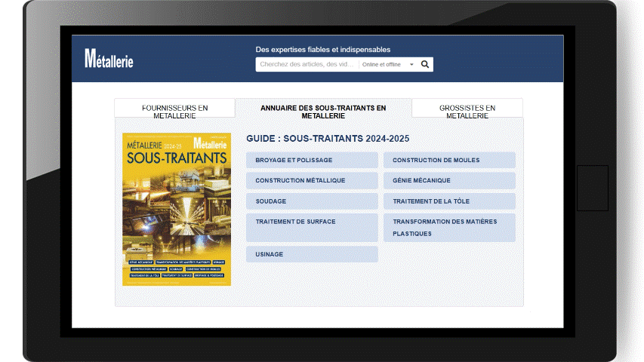Viewport: 644px width, 362px height.
Task: Click the 'Guide : Sous-Traitants 2024-2025' heading
Action: pyautogui.click(x=328, y=139)
